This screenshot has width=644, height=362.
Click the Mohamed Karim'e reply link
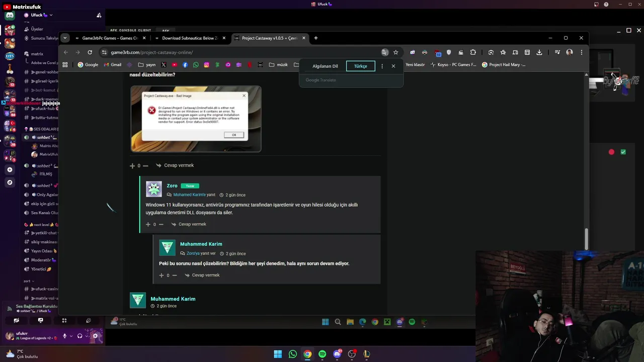pyautogui.click(x=189, y=195)
